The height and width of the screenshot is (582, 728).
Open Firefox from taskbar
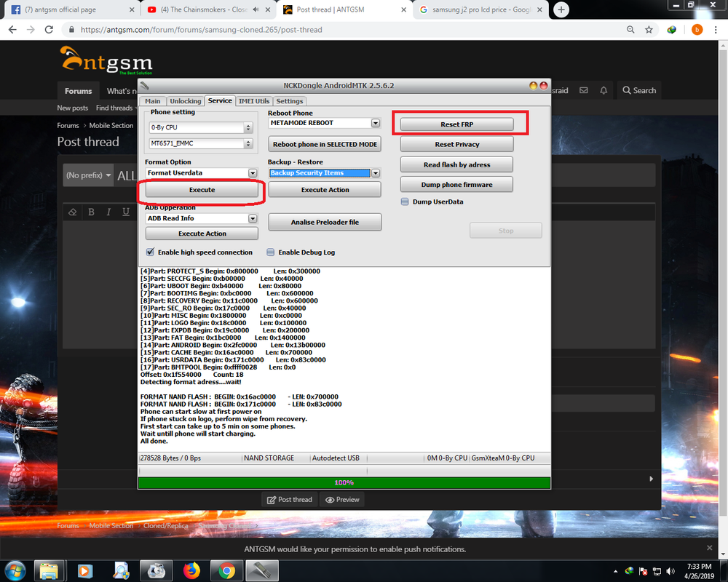coord(191,571)
